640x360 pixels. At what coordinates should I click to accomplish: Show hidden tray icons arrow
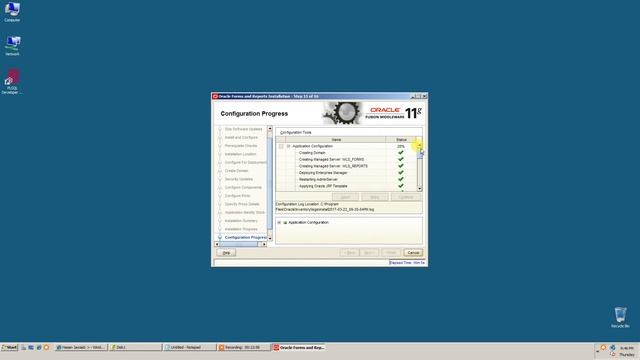pyautogui.click(x=597, y=351)
